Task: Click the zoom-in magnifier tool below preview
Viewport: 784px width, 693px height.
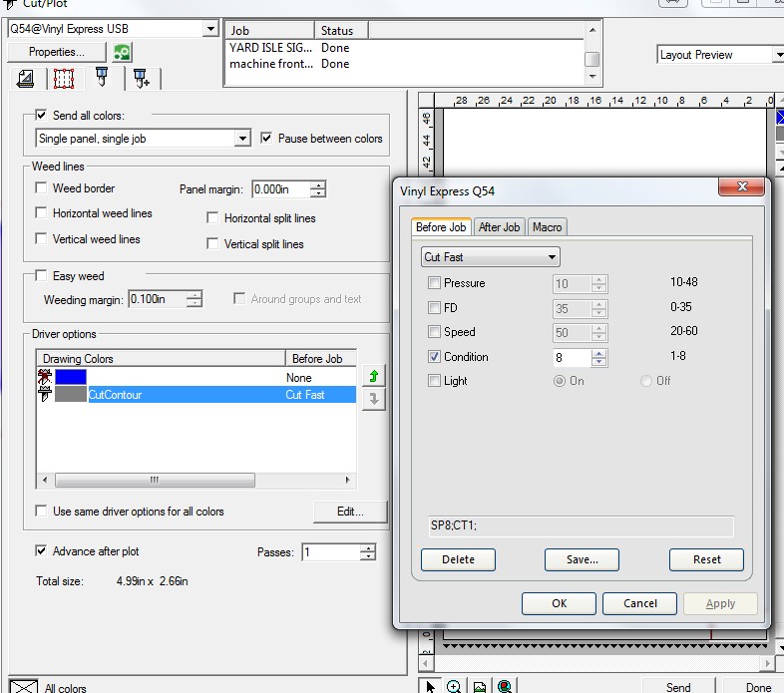Action: coord(454,686)
